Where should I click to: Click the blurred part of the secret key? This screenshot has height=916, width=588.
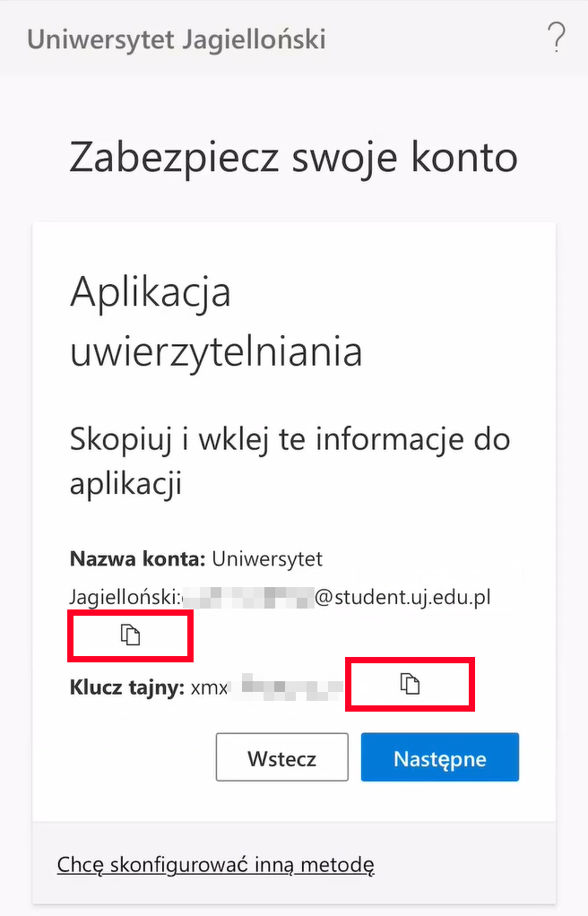coord(287,687)
